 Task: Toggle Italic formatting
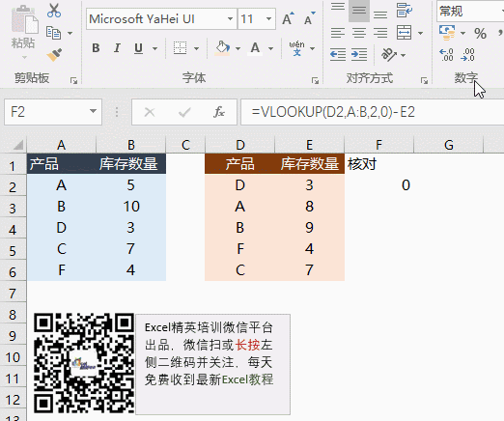[x=117, y=48]
